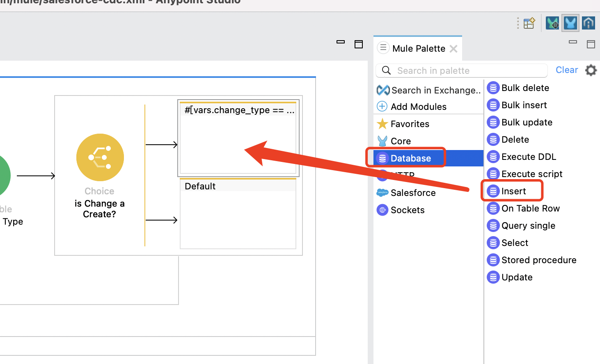Open the Salesforce module in palette

406,193
